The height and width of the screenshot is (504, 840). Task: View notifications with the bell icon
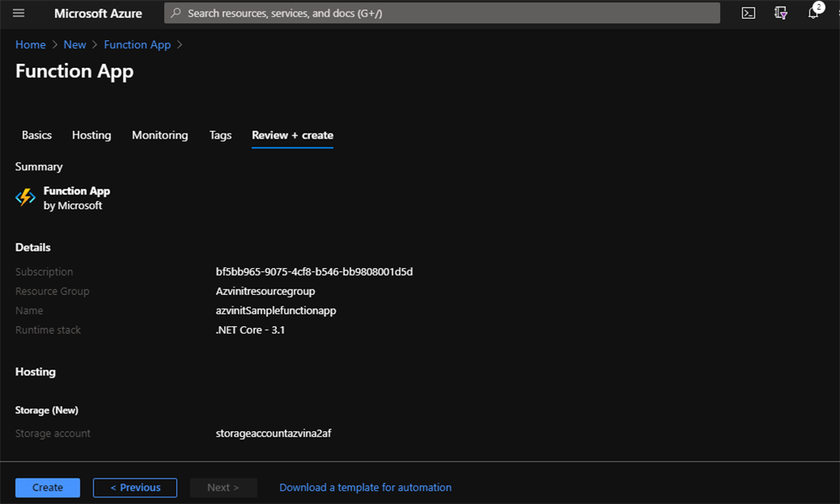(812, 12)
